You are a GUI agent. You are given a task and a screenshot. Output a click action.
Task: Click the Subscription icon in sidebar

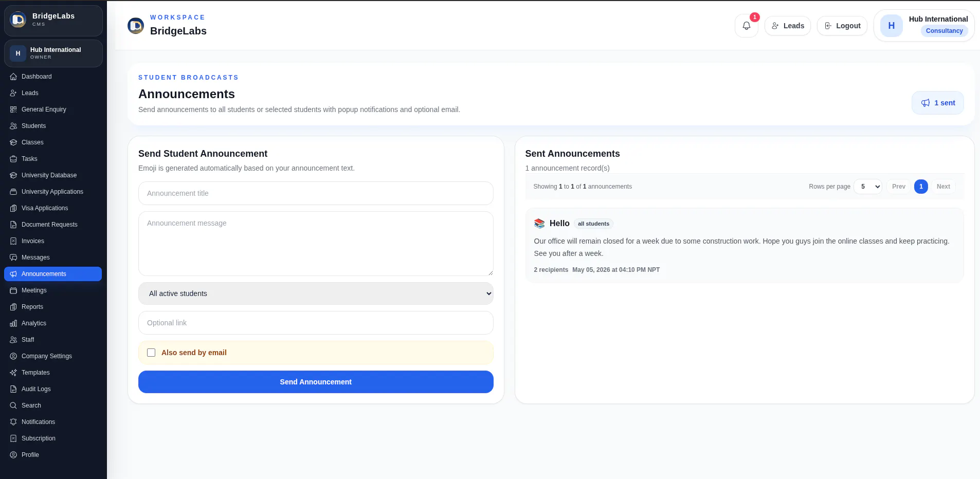13,438
